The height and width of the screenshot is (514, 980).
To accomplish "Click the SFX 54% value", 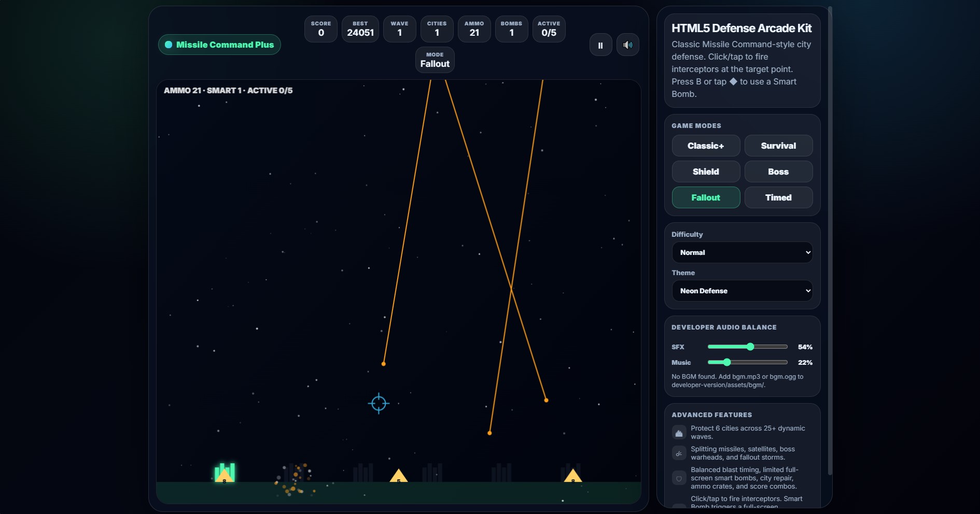I will (x=805, y=347).
